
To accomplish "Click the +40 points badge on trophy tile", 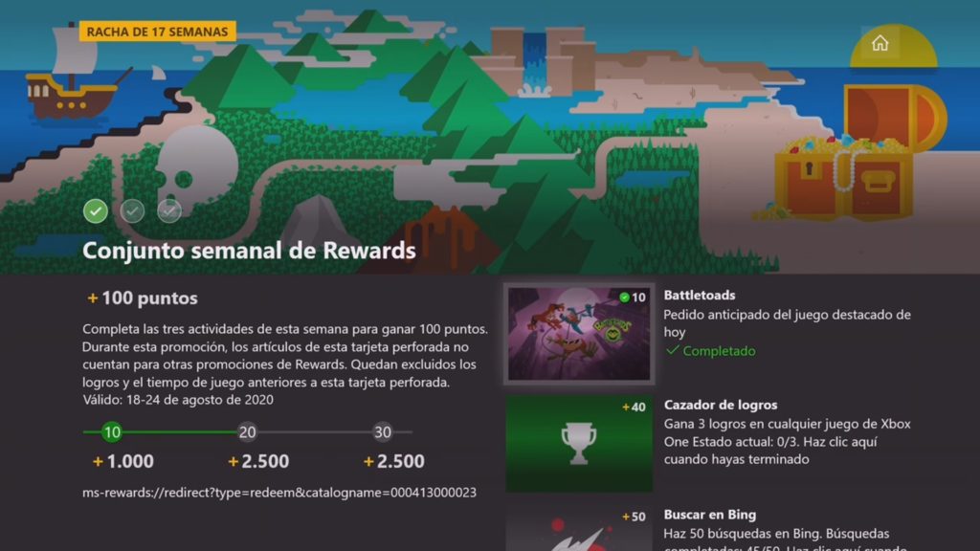I will 634,408.
